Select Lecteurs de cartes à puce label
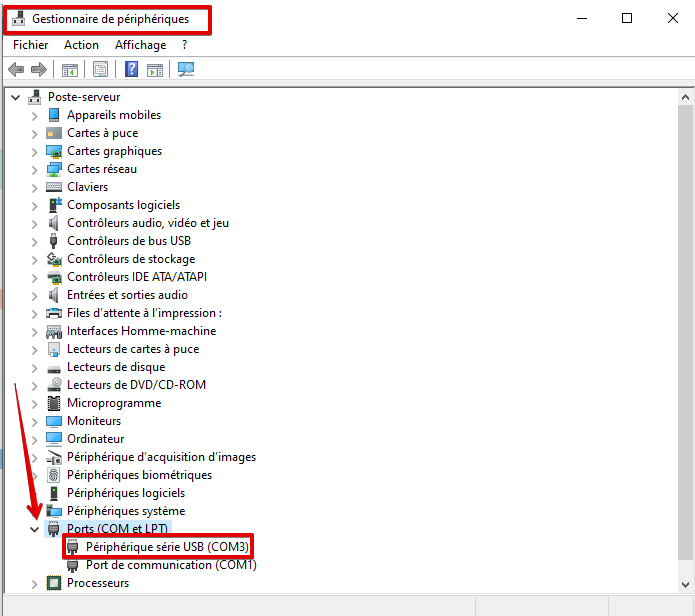This screenshot has width=695, height=616. point(133,349)
